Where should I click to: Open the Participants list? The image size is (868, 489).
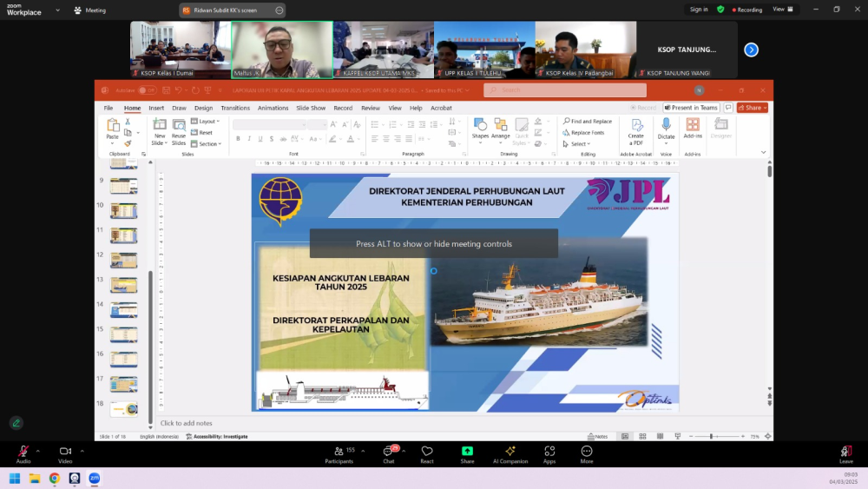pyautogui.click(x=339, y=454)
